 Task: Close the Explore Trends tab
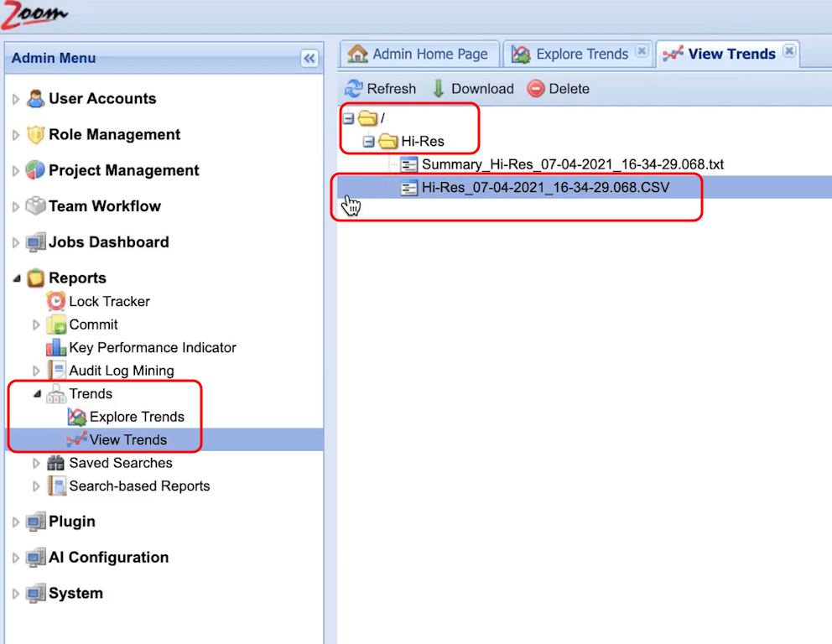point(642,51)
